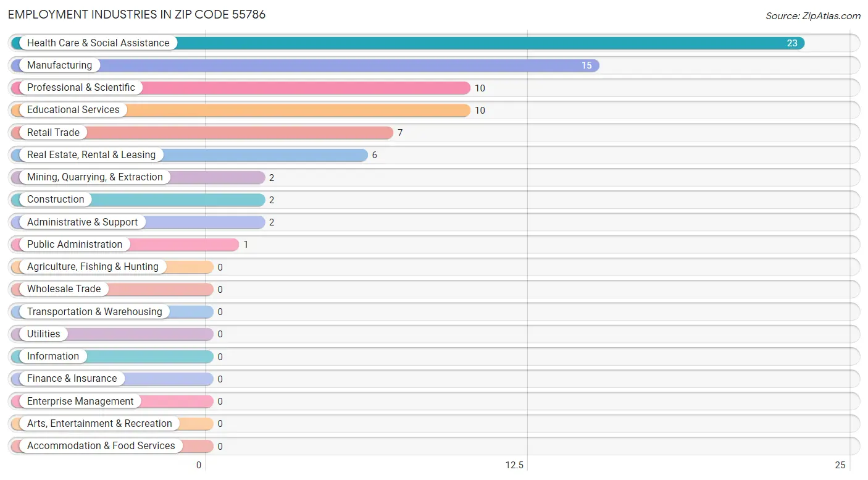
Task: Select the Finance & Insurance label
Action: click(72, 378)
